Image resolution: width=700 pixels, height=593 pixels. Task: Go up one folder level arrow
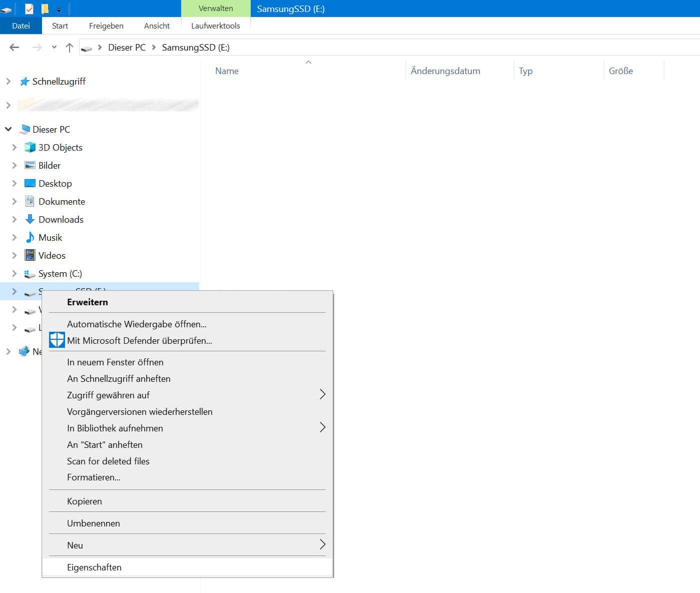click(70, 47)
